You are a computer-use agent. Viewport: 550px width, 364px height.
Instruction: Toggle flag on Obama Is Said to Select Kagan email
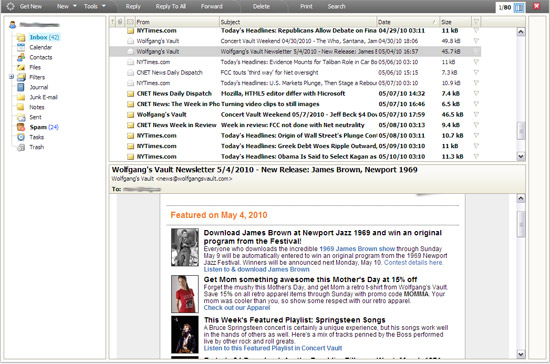click(476, 156)
